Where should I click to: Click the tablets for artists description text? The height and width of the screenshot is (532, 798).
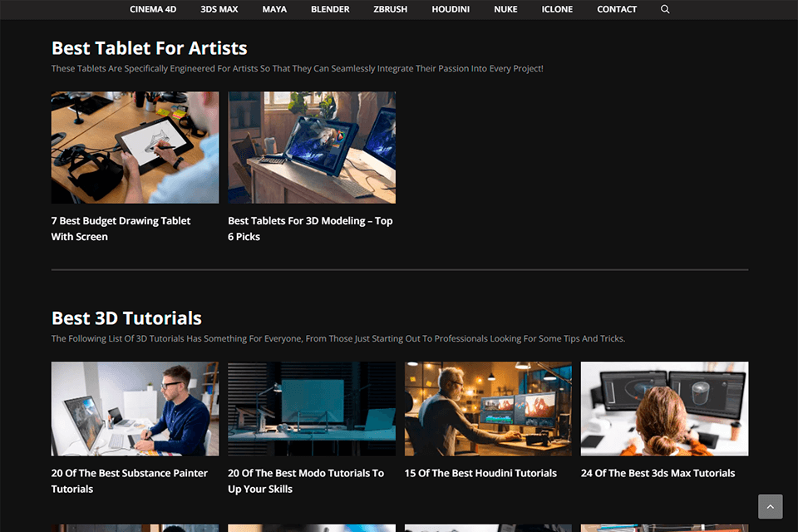(298, 68)
